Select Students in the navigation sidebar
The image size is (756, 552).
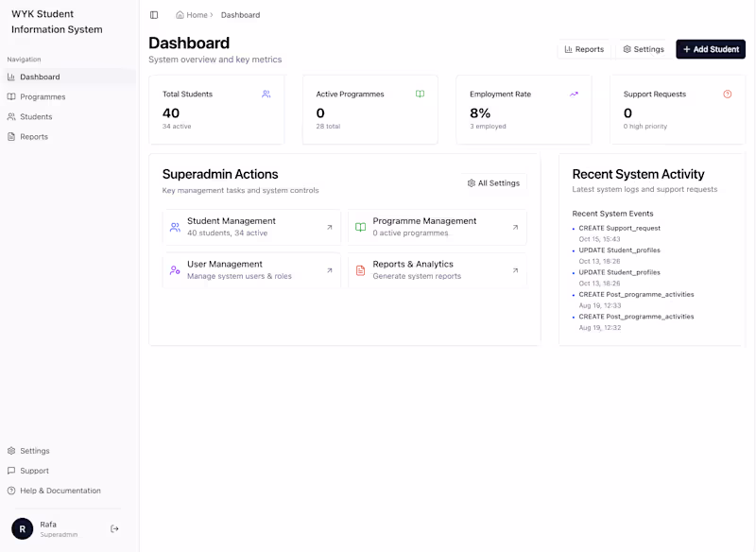tap(36, 117)
